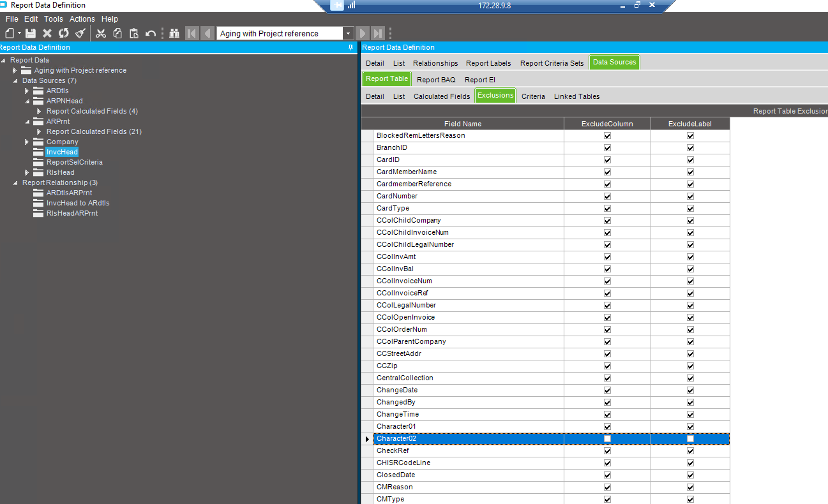Uncheck ExcludeColumn for BranchID
The width and height of the screenshot is (828, 504).
(607, 148)
